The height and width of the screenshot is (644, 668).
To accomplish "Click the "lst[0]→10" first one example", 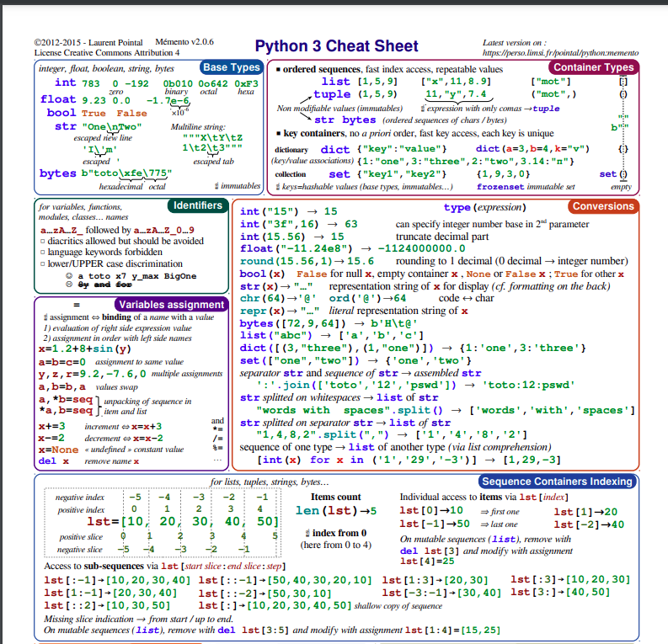I will tap(431, 511).
